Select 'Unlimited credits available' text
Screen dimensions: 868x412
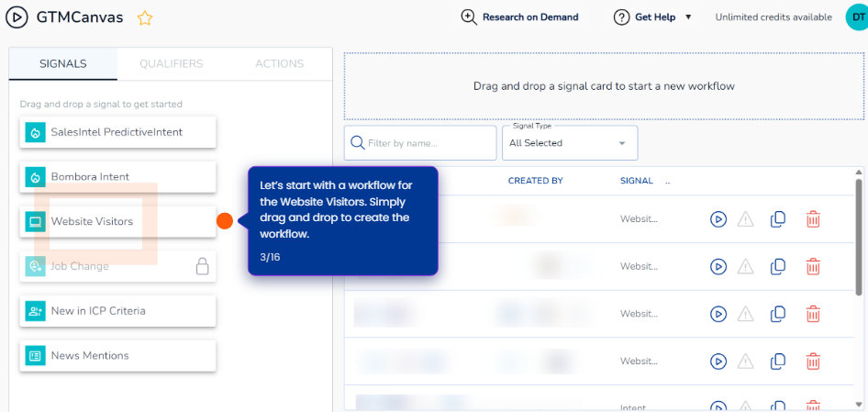point(773,17)
